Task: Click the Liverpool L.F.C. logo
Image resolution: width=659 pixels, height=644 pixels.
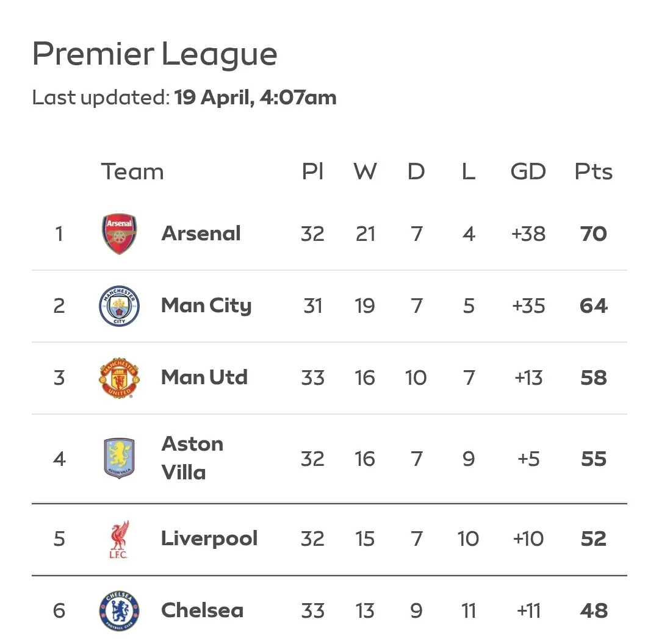Action: (x=119, y=539)
